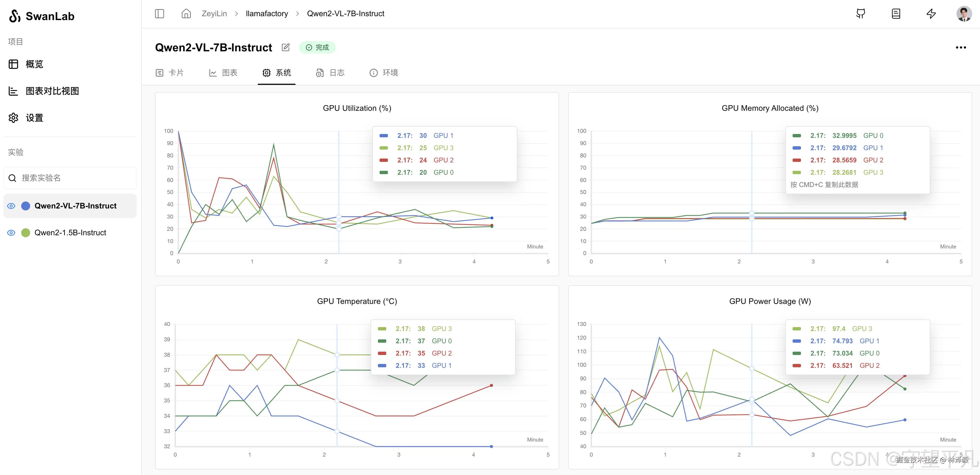Switch to the 日志 logs tab
Screen dimensions: 980x475
point(330,73)
